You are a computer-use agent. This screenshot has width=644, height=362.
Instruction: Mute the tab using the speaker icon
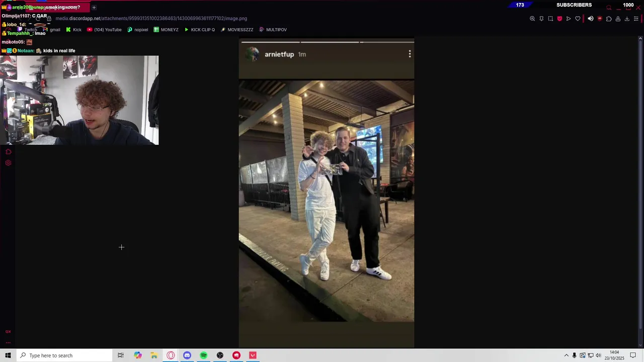click(591, 19)
